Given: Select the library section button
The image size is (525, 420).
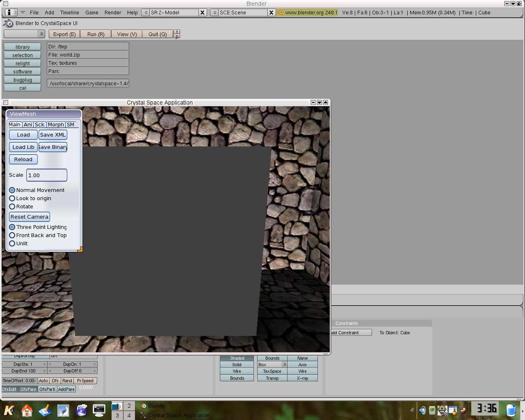Looking at the screenshot, I should 23,47.
